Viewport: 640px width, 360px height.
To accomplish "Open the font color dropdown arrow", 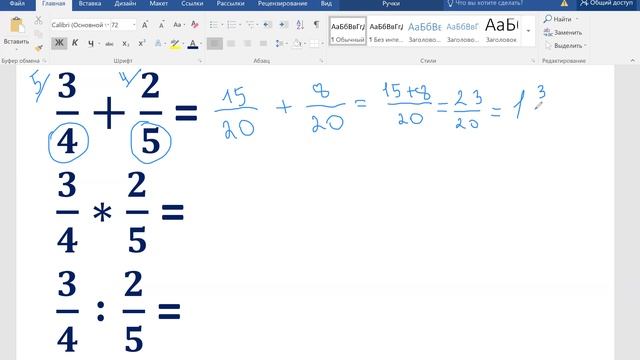I will 201,43.
